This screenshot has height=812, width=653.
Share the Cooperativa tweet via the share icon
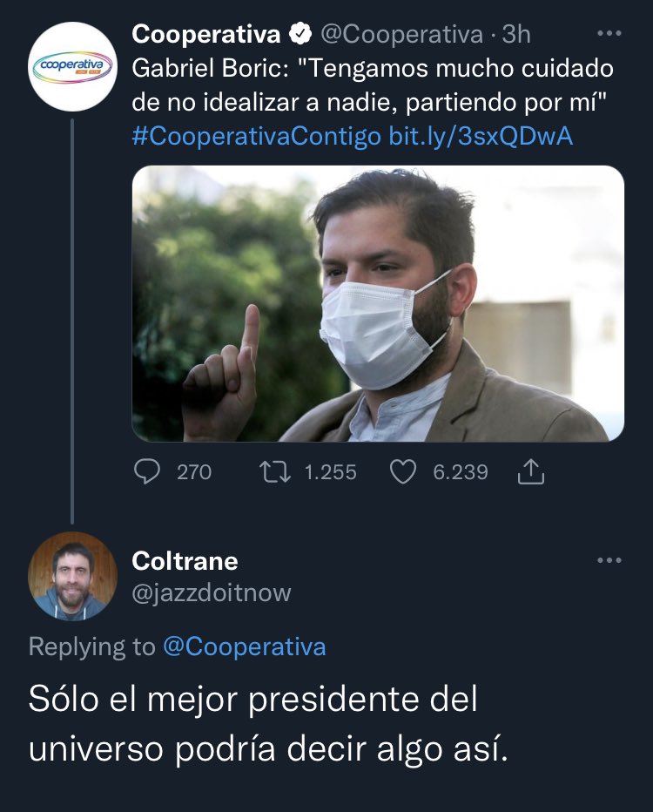click(531, 471)
